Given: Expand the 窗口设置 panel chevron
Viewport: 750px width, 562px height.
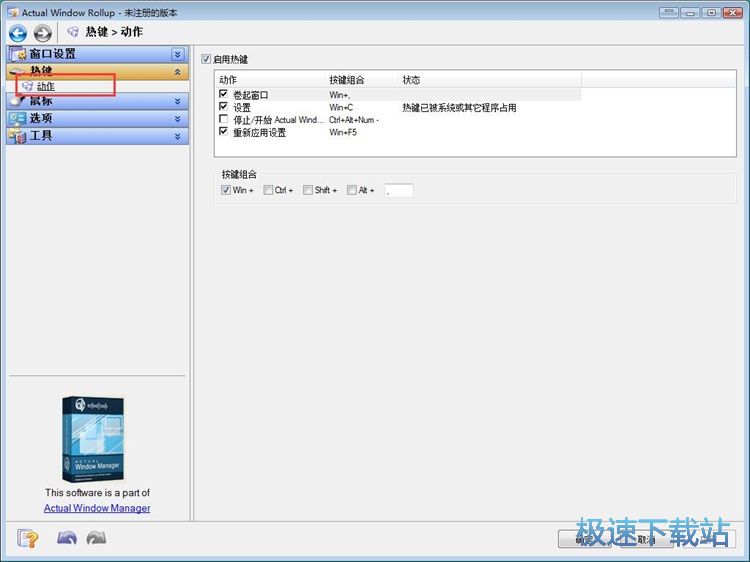Looking at the screenshot, I should 178,54.
